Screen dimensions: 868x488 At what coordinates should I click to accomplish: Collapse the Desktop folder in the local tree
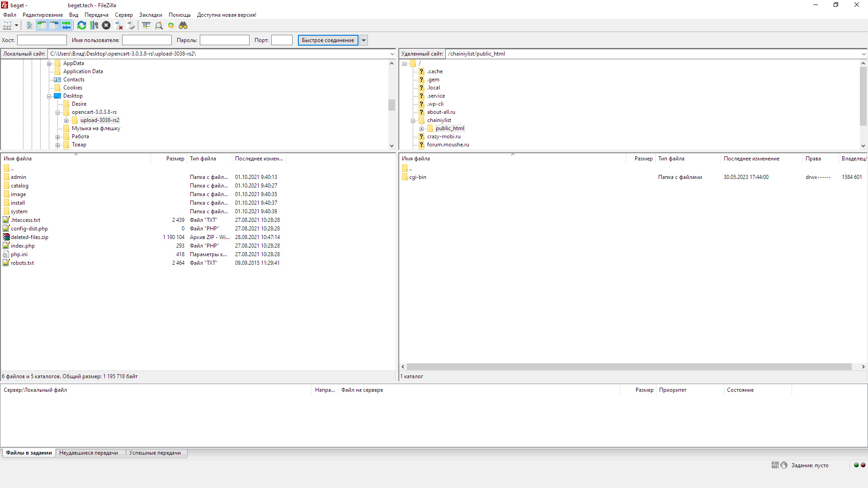point(49,96)
